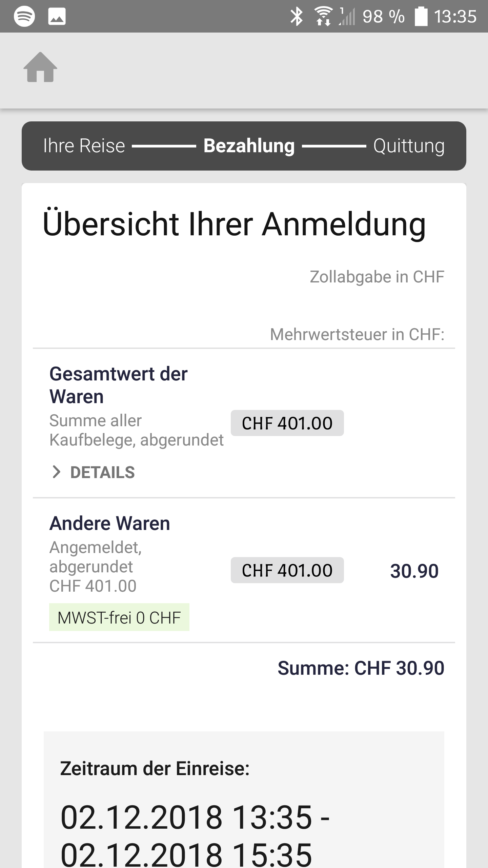Tap the battery icon in status bar
This screenshot has width=488, height=868.
(421, 16)
